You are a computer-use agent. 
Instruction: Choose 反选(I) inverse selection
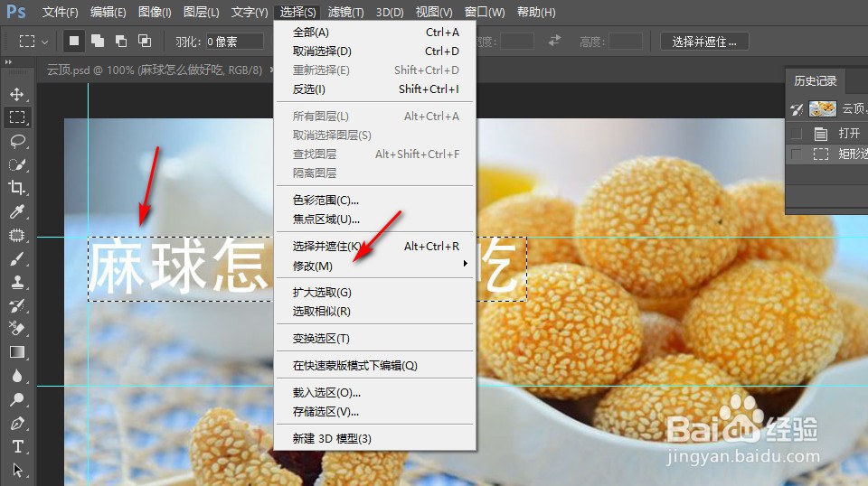[x=375, y=89]
